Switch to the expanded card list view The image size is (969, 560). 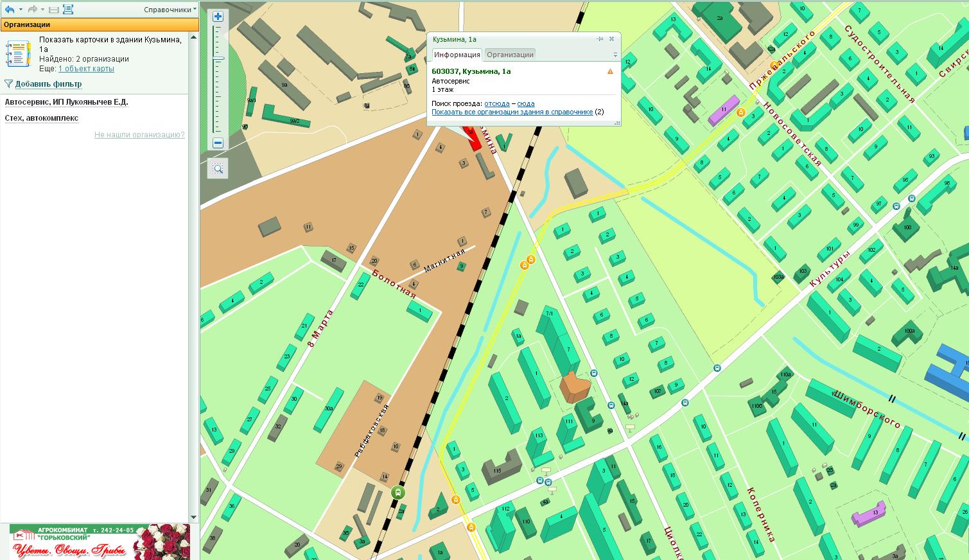(68, 10)
